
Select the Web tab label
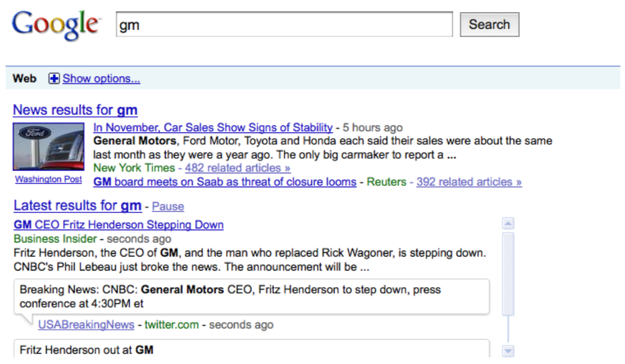[25, 78]
